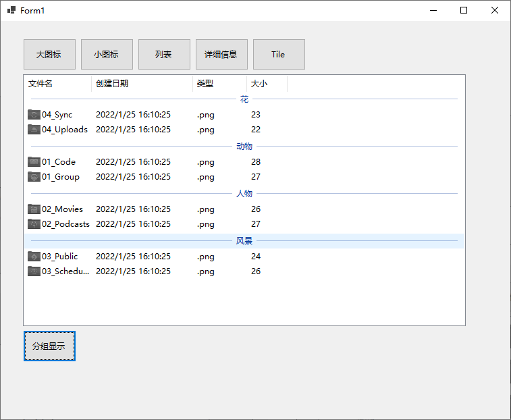Sort by the 大小 column header
The width and height of the screenshot is (511, 420).
[267, 84]
